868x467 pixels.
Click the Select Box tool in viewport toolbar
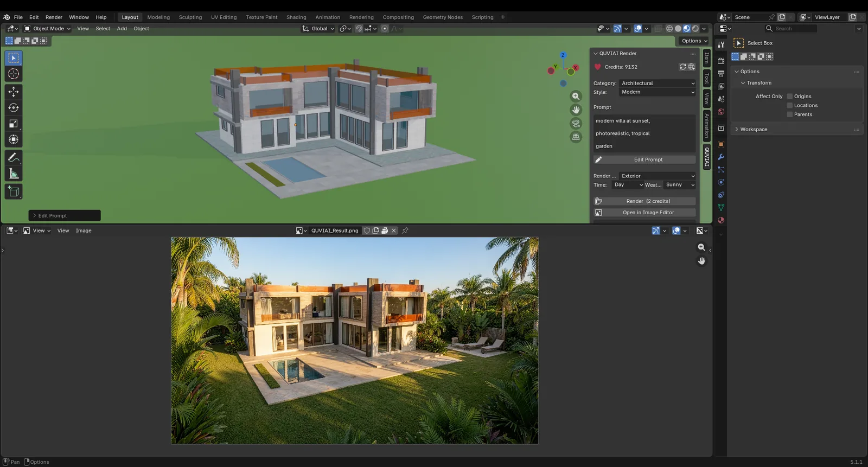tap(14, 58)
